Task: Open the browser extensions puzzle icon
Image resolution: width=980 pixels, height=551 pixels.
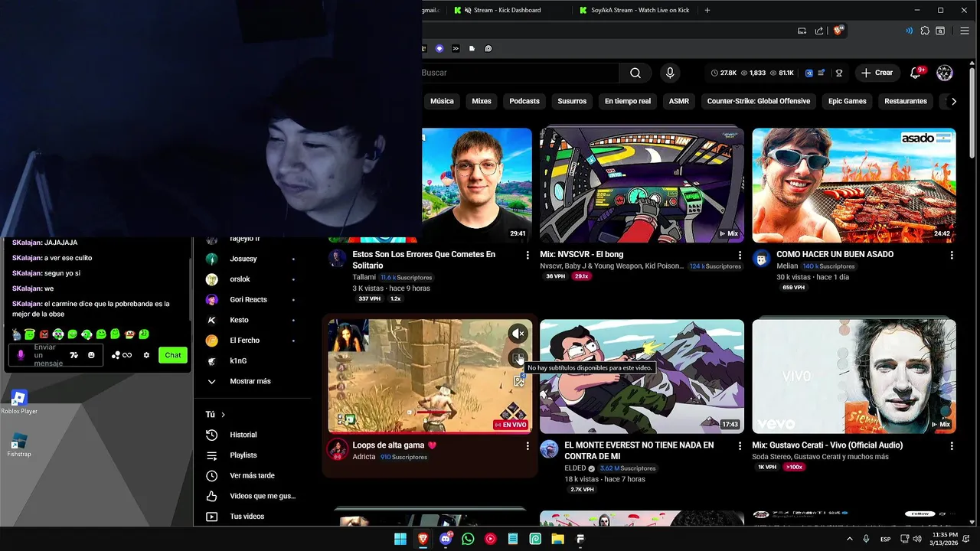Action: click(925, 31)
